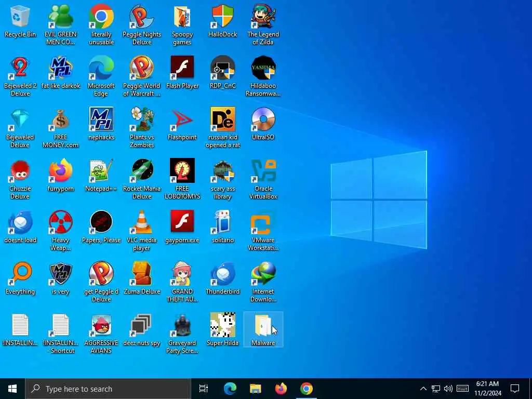The width and height of the screenshot is (532, 399).
Task: Click the 'scary ass library' shortcut
Action: click(223, 180)
